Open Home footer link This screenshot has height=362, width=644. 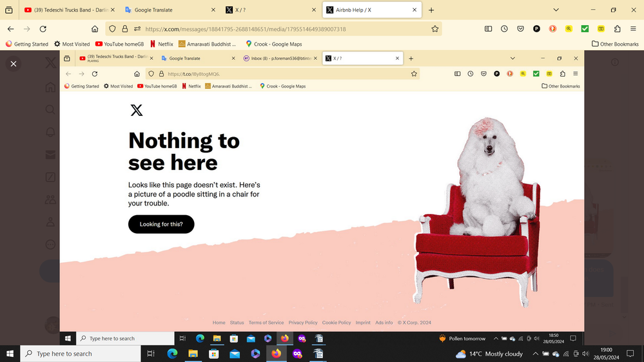[x=219, y=323]
